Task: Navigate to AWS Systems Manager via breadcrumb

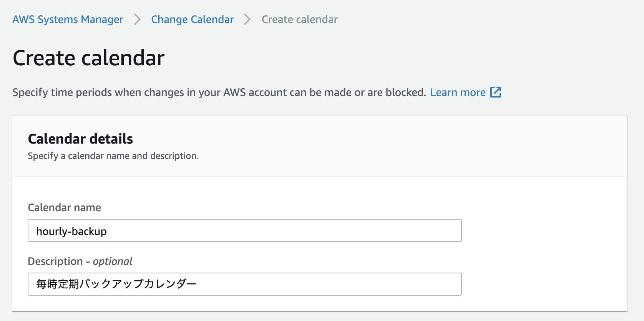Action: 68,19
